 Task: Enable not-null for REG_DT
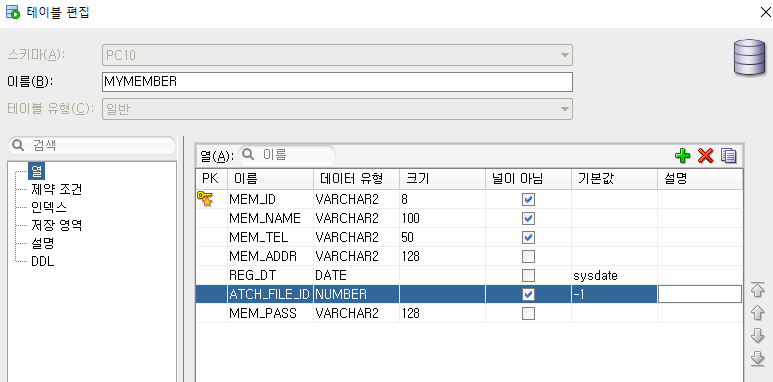click(x=528, y=275)
